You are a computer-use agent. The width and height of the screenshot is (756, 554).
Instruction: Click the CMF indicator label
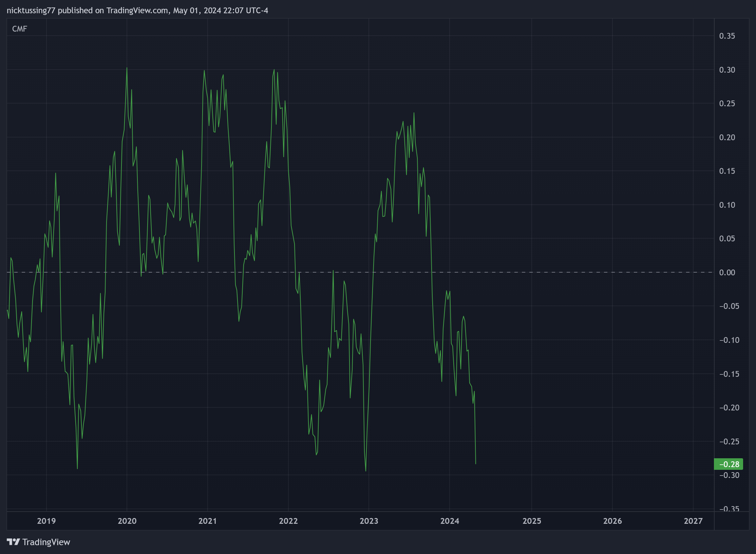click(x=20, y=29)
